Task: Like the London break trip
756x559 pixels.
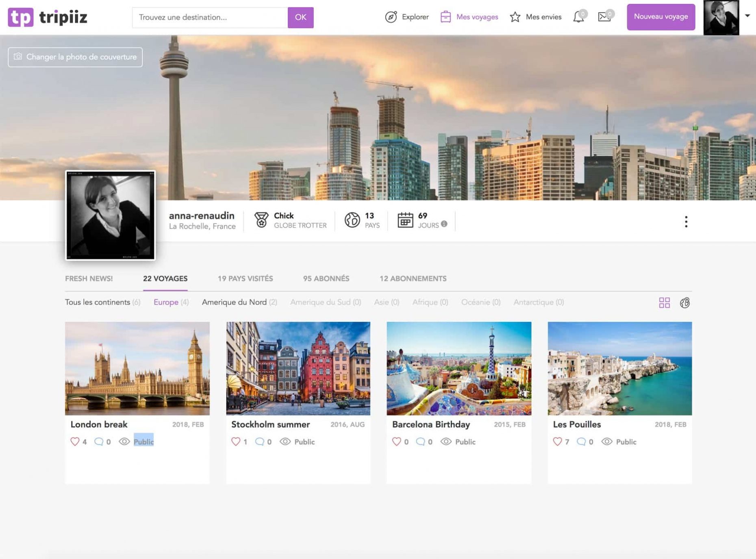Action: click(75, 442)
